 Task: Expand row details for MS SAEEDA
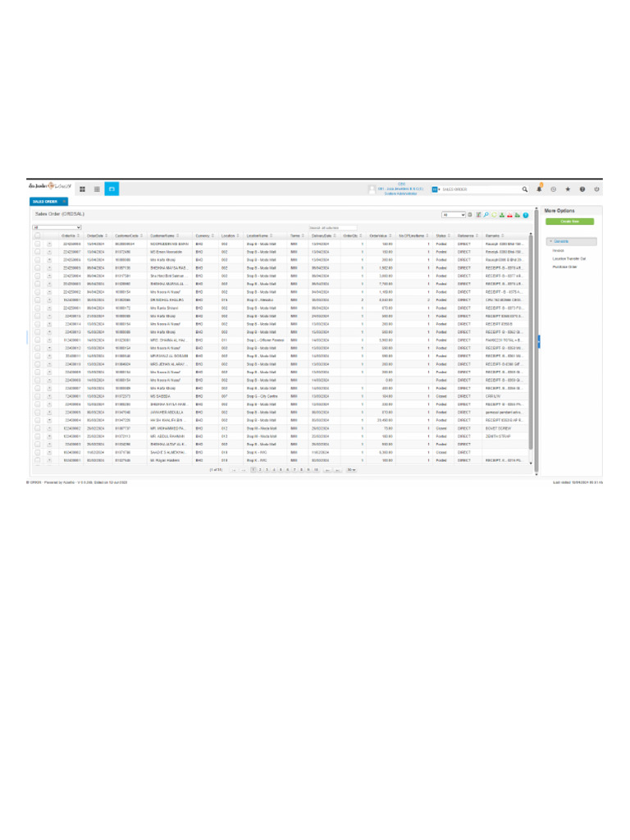pyautogui.click(x=49, y=396)
